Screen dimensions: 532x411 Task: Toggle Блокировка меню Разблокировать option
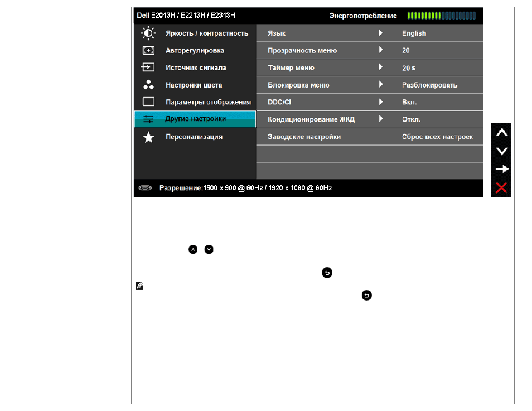point(429,85)
